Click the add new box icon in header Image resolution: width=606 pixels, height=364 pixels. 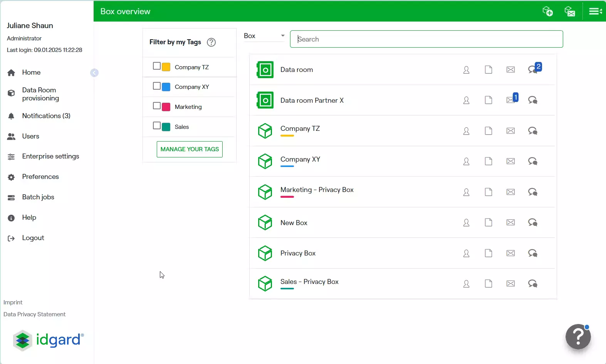[547, 11]
